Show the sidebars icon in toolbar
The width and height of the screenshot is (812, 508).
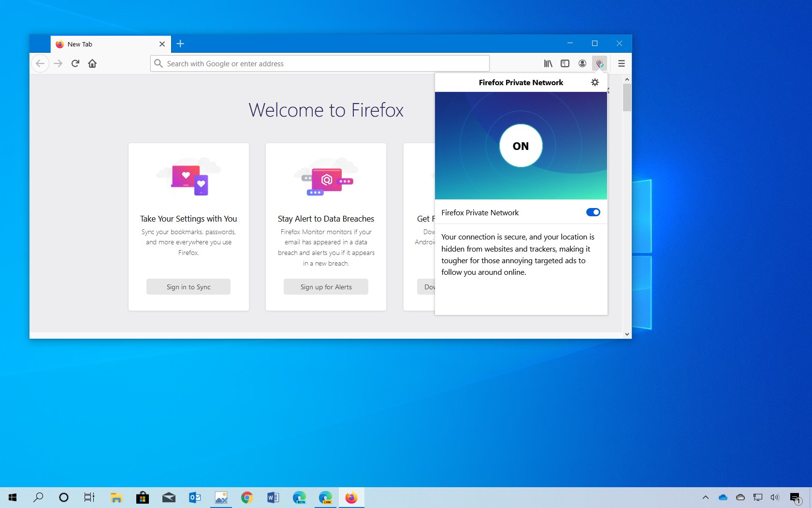565,63
